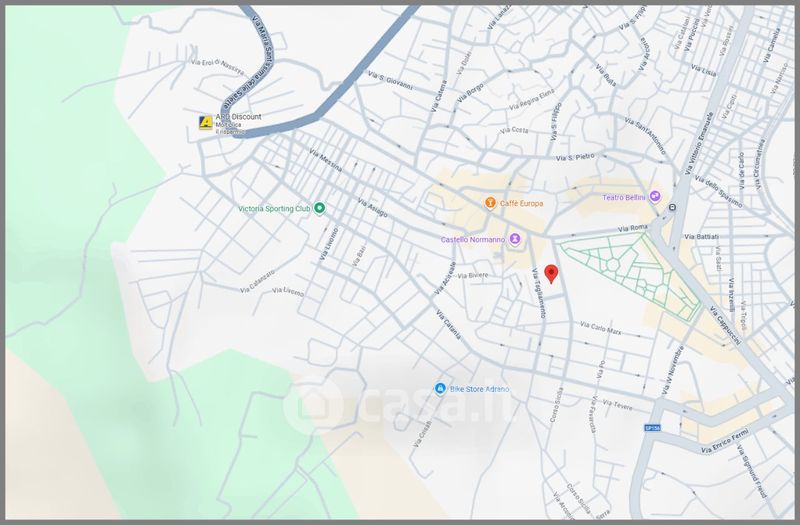Image resolution: width=800 pixels, height=525 pixels.
Task: Open the Bike Store Adrano text label
Action: point(480,389)
